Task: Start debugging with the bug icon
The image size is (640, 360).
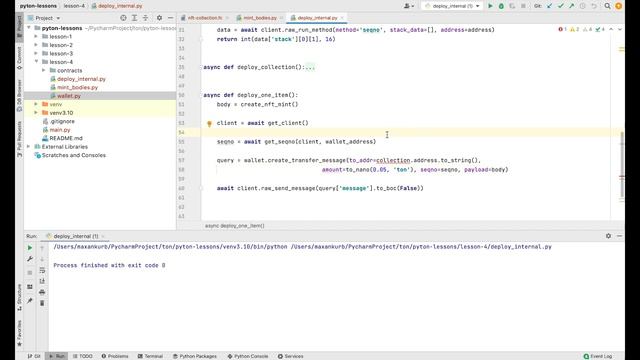Action: [501, 6]
